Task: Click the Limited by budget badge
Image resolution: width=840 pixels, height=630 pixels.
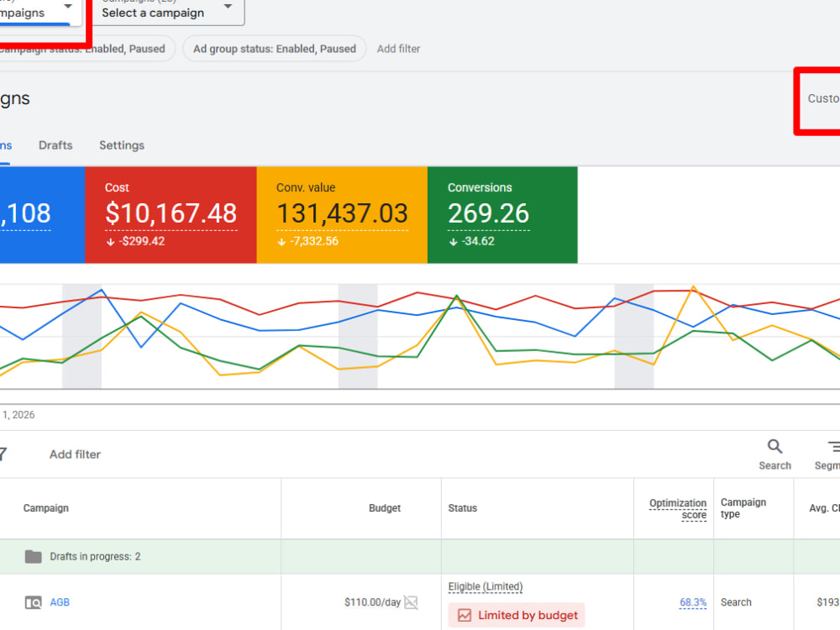Action: (517, 615)
